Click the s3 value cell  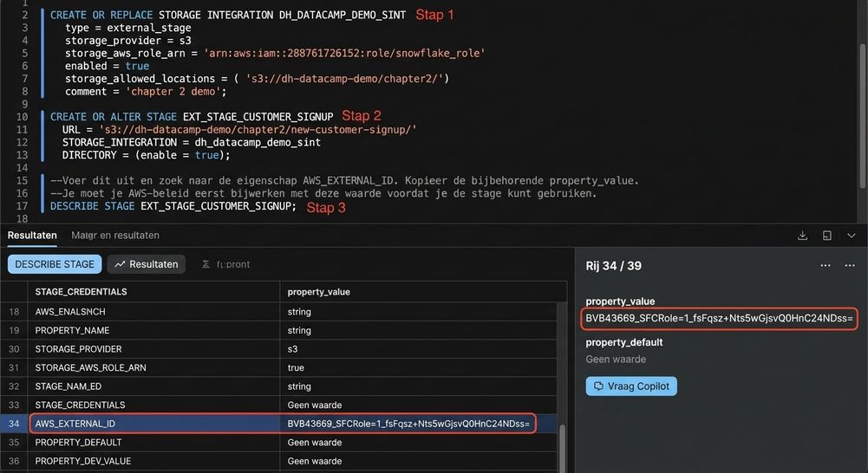[292, 349]
